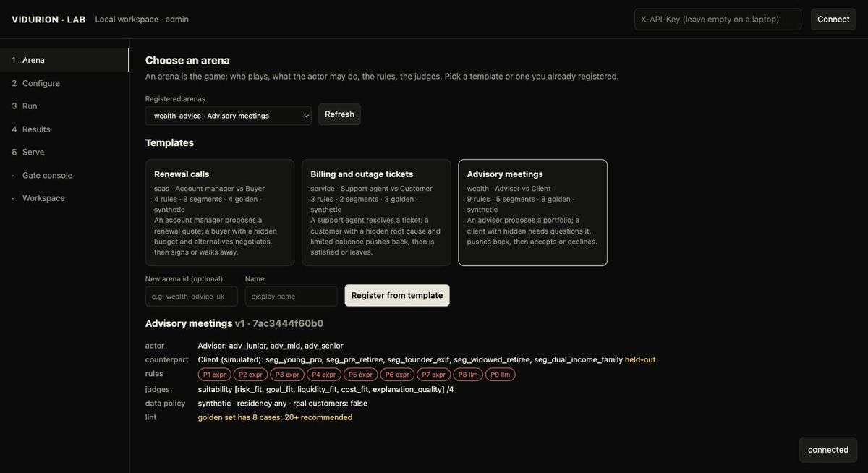The width and height of the screenshot is (868, 473).
Task: Click the P2 expr rule chip
Action: (x=250, y=375)
